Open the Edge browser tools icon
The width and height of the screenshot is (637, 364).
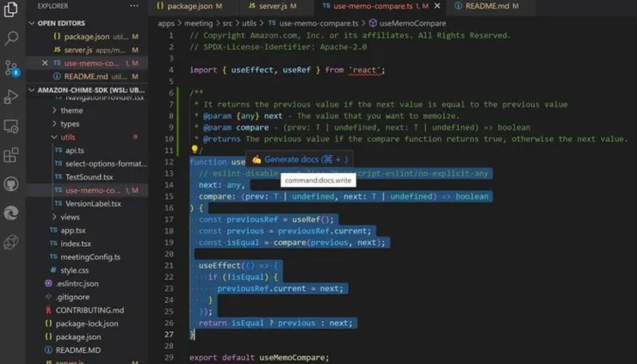click(11, 213)
